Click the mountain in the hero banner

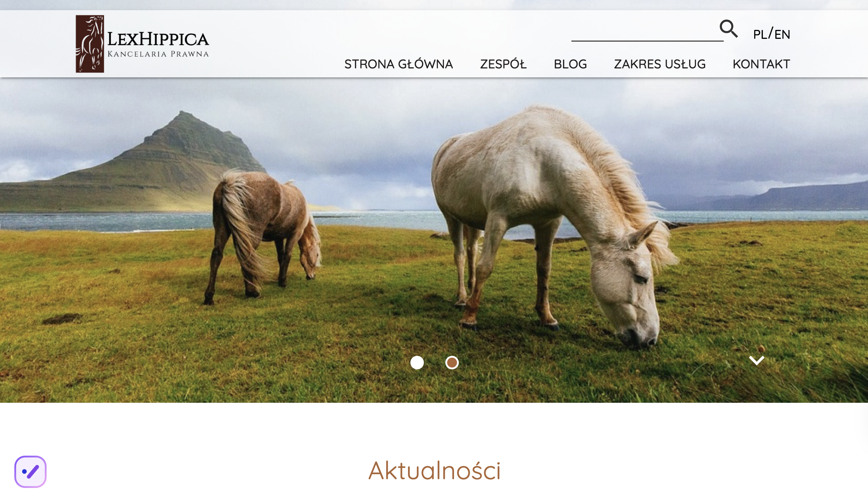coord(163,163)
